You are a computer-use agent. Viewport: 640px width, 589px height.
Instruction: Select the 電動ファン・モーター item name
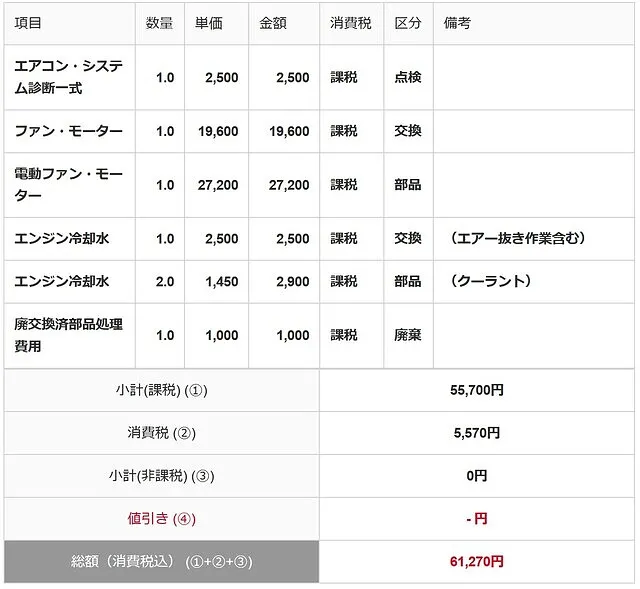click(68, 185)
